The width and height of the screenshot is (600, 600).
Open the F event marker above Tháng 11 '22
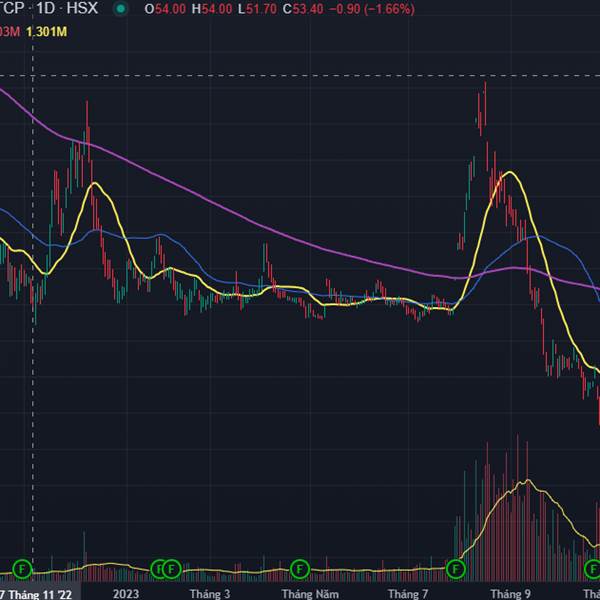(22, 569)
